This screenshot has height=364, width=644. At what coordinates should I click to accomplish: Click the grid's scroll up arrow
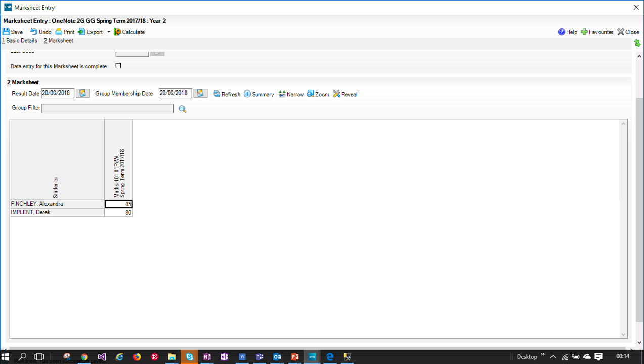click(x=624, y=124)
